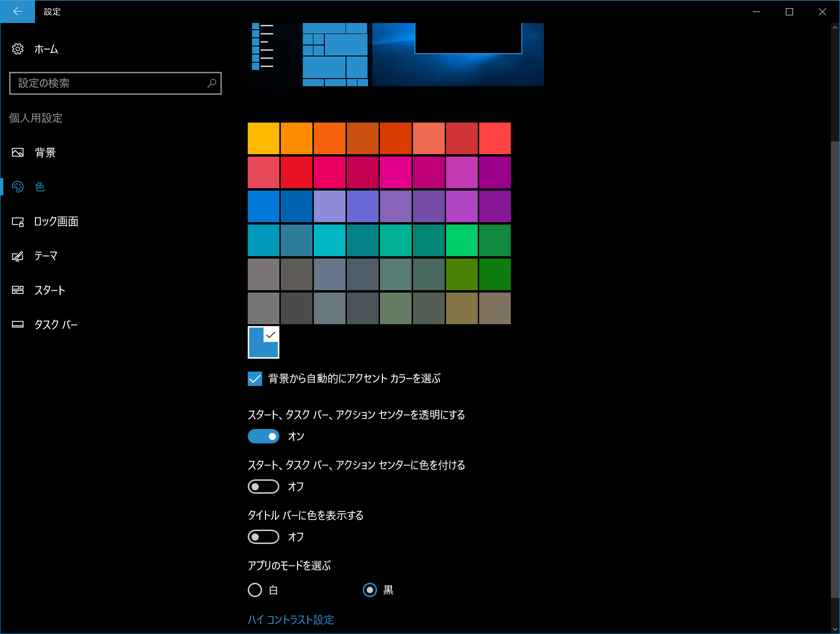This screenshot has width=840, height=634.
Task: Select the スタート tiles icon
Action: 18,290
